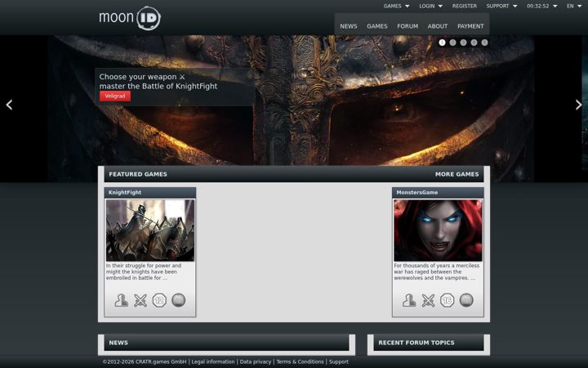Click copyright CRATR.games GmbH text
The height and width of the screenshot is (368, 588).
point(145,362)
